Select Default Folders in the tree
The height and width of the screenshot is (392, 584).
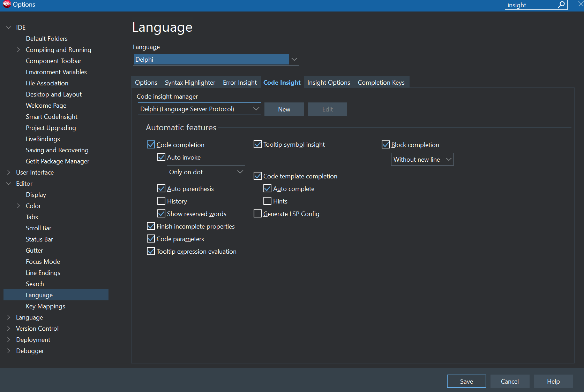point(47,39)
